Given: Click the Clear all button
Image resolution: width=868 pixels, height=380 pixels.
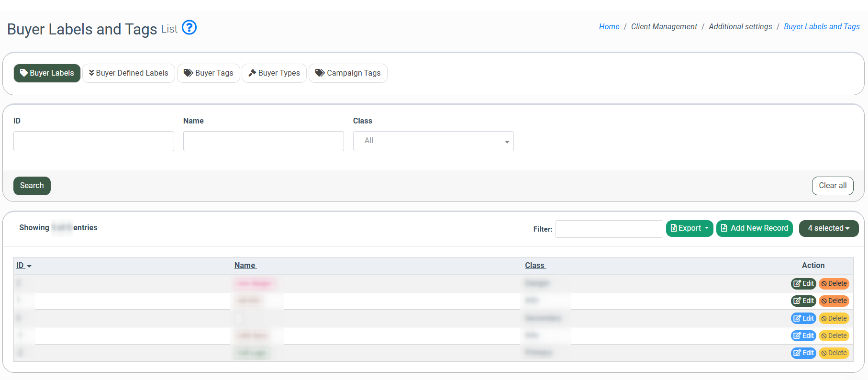Looking at the screenshot, I should coord(832,186).
